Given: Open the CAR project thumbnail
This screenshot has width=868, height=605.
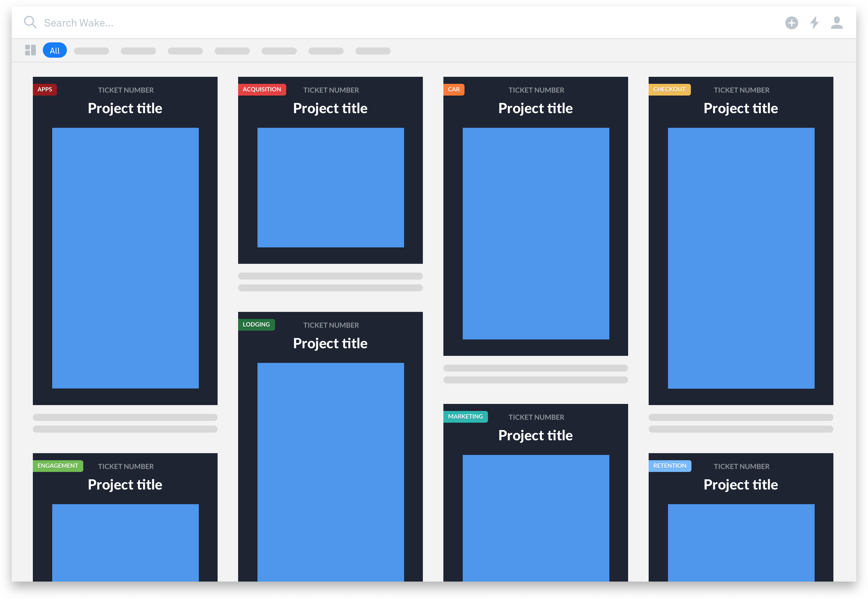Looking at the screenshot, I should click(x=536, y=234).
